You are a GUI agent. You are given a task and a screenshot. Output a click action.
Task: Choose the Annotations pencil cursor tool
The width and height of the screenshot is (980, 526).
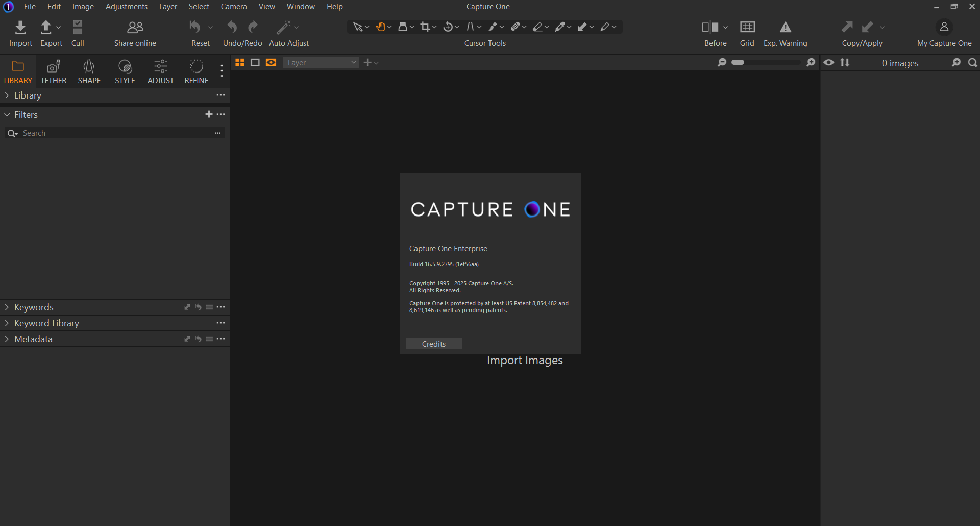pos(605,27)
